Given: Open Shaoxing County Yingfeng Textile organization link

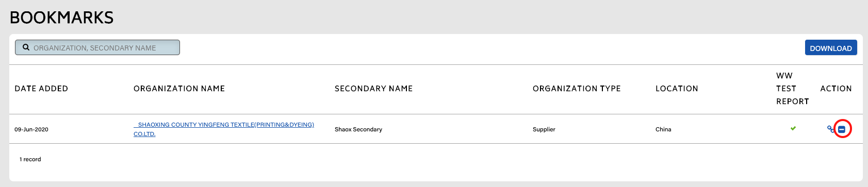Looking at the screenshot, I should pos(224,129).
